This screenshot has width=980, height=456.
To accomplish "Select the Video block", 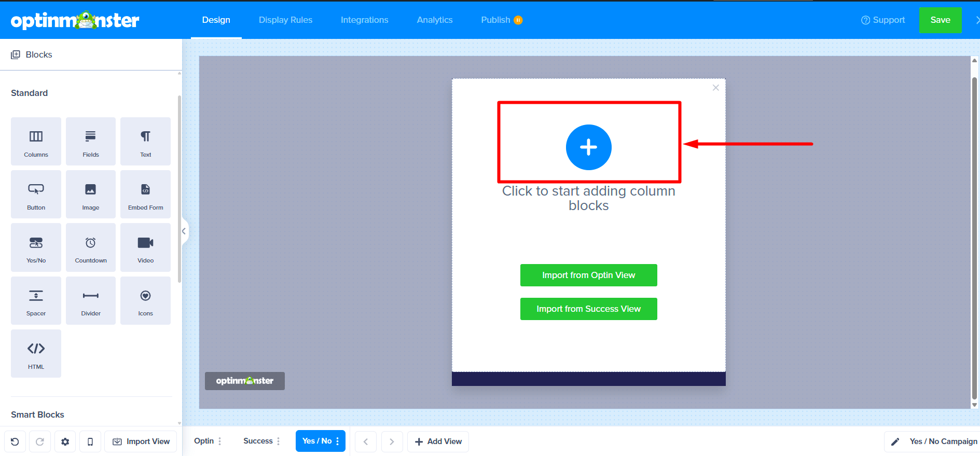I will pos(145,247).
